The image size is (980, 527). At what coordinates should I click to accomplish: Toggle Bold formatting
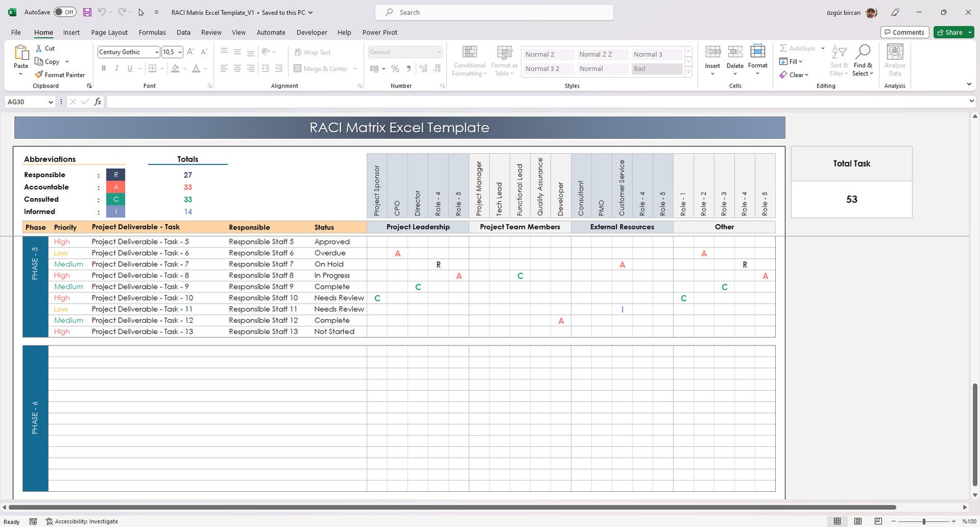104,68
